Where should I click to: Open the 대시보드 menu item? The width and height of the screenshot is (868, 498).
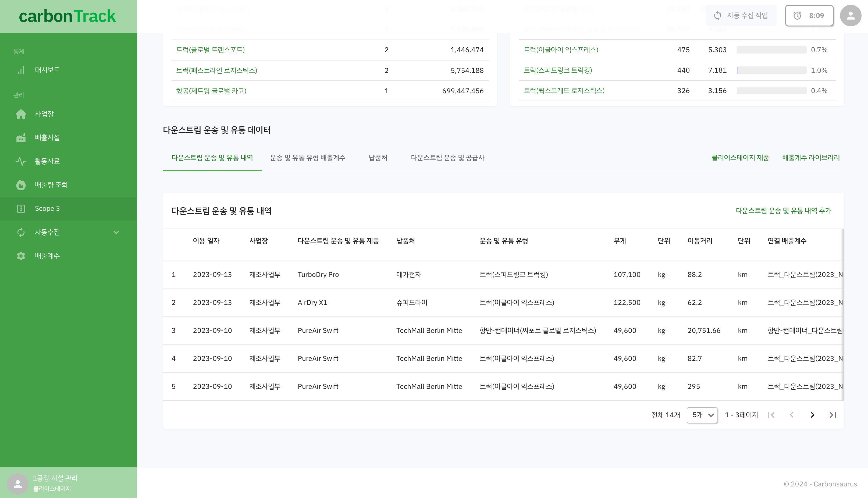click(x=68, y=70)
